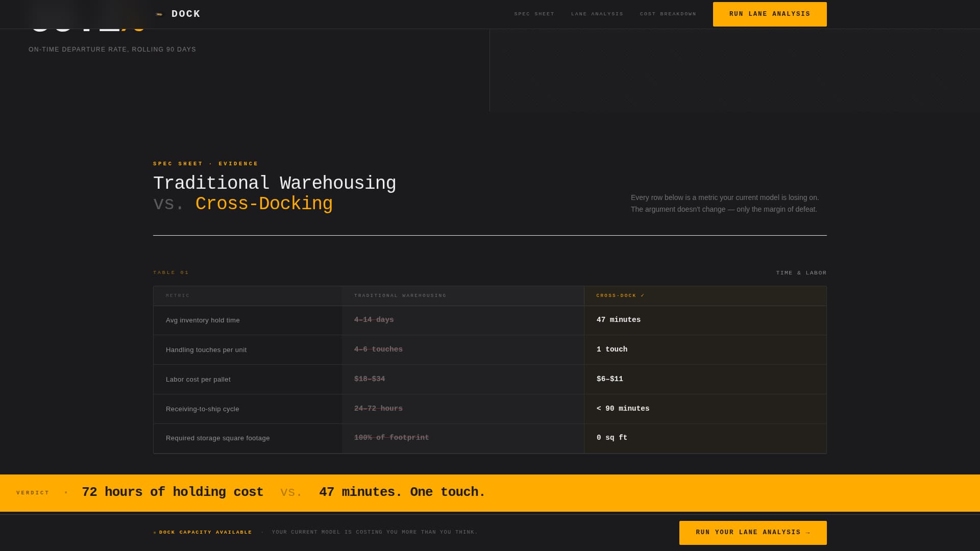This screenshot has width=980, height=551.
Task: Click the DOCK brand name
Action: pyautogui.click(x=186, y=14)
